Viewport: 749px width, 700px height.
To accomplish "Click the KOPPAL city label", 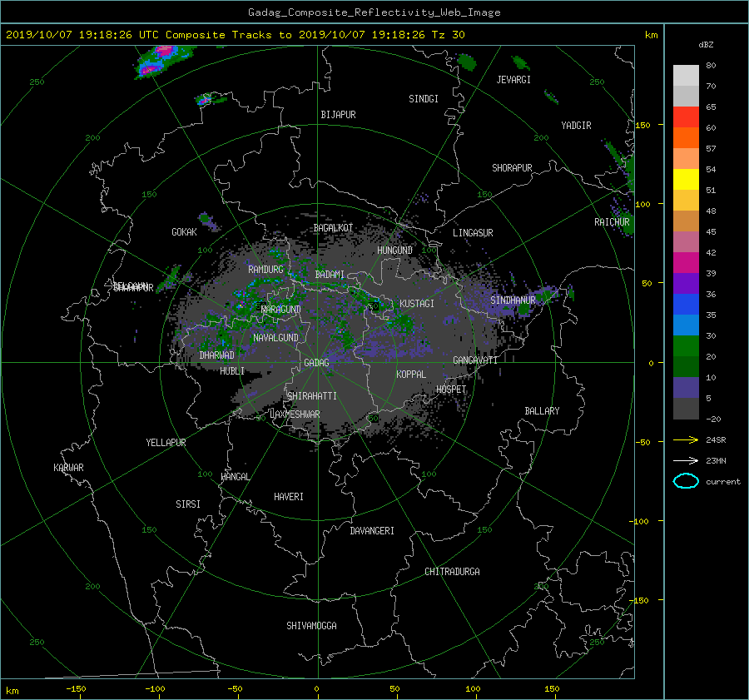I will [411, 374].
